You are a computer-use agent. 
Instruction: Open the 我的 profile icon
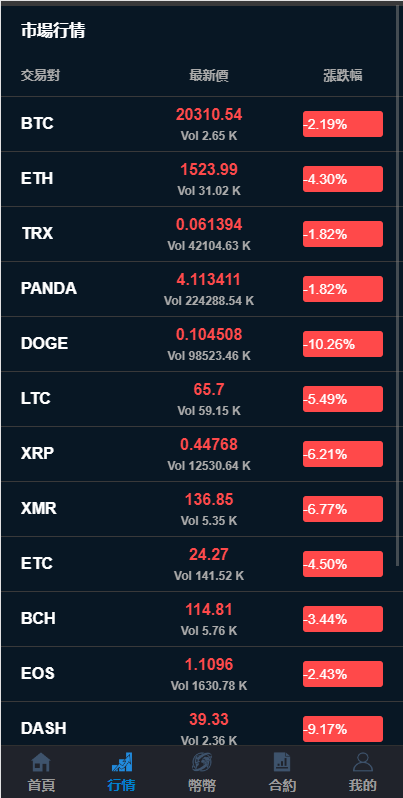(362, 762)
